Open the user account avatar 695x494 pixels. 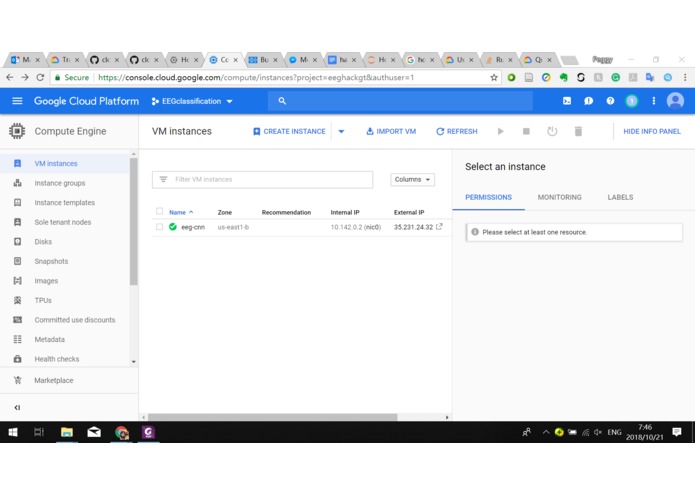pos(675,101)
